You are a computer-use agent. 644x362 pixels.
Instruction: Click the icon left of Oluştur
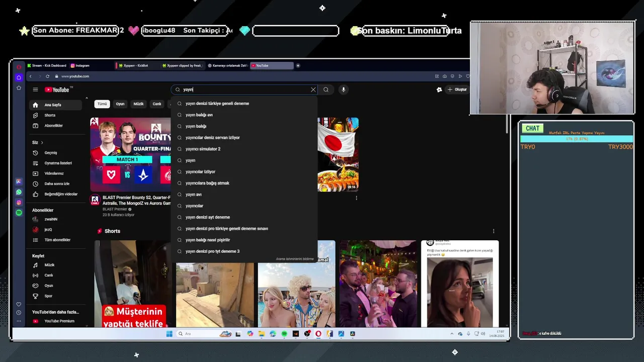point(439,89)
